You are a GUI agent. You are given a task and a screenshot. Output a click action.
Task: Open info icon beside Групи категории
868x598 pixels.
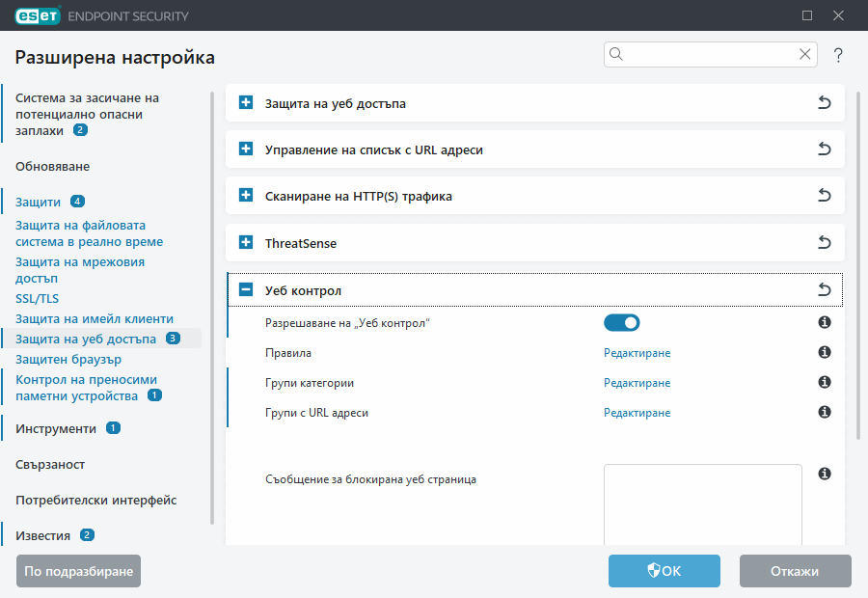825,383
